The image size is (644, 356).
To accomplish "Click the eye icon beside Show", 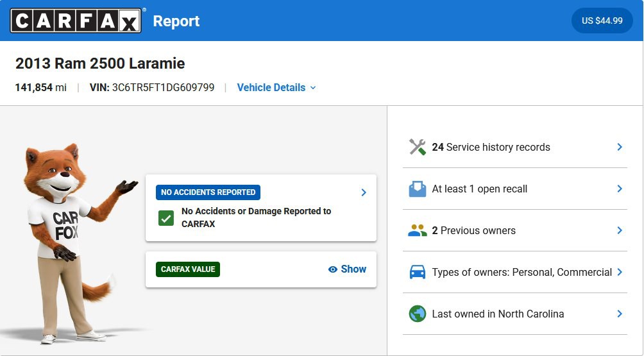I will [333, 269].
